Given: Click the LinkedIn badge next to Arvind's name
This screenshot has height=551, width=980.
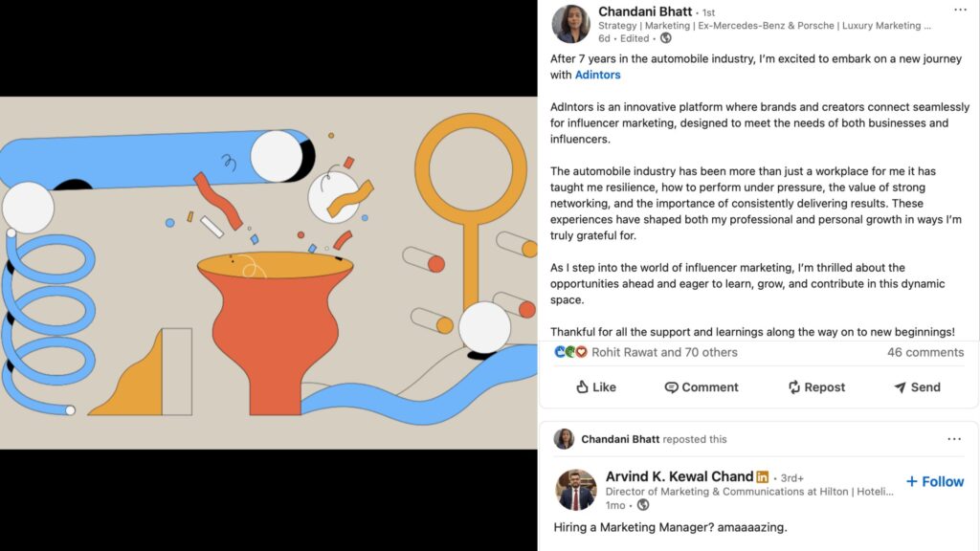Looking at the screenshot, I should coord(762,476).
